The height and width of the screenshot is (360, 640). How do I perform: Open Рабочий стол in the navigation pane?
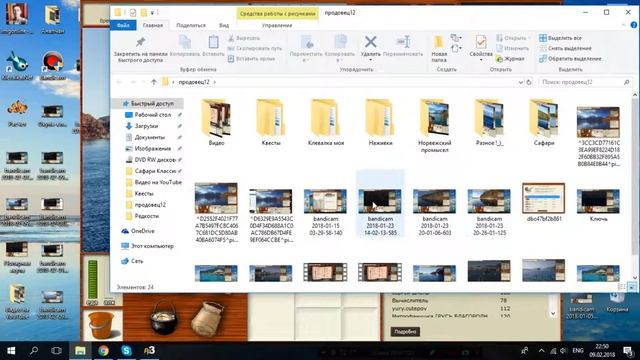[x=152, y=115]
